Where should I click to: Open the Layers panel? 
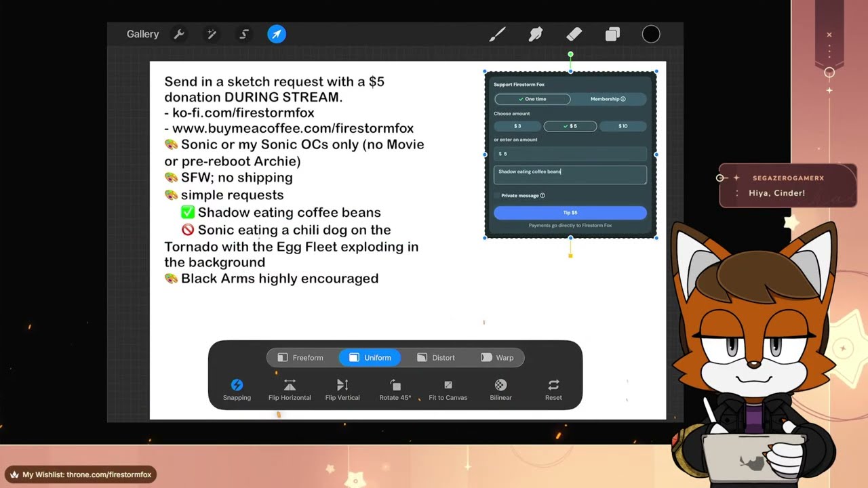click(x=612, y=34)
